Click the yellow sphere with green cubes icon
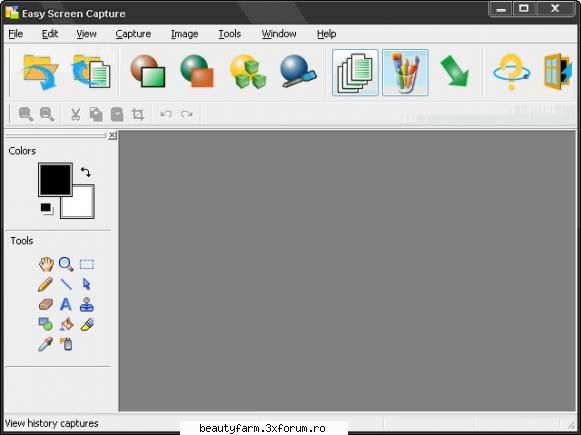Viewport: 581px width, 435px height. (248, 72)
